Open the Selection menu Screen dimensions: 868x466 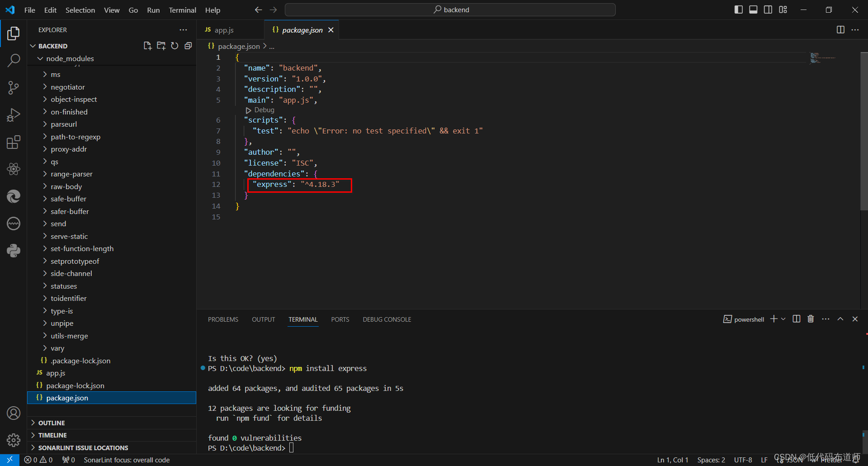[x=80, y=10]
